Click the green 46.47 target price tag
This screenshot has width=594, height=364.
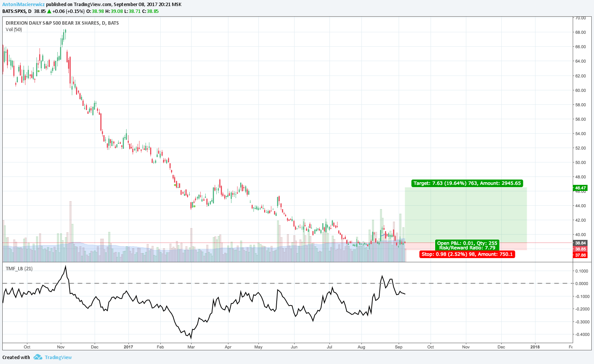click(x=580, y=188)
